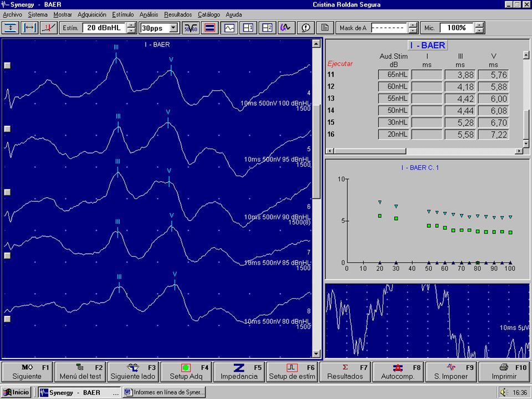This screenshot has height=399, width=532.
Task: Click the red Ejecutar label
Action: click(x=340, y=63)
